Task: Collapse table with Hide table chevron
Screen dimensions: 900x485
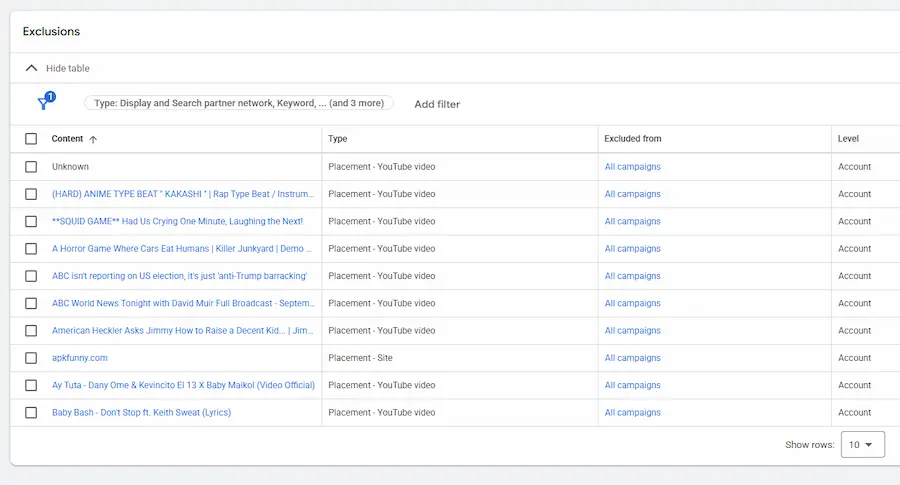Action: pos(32,68)
